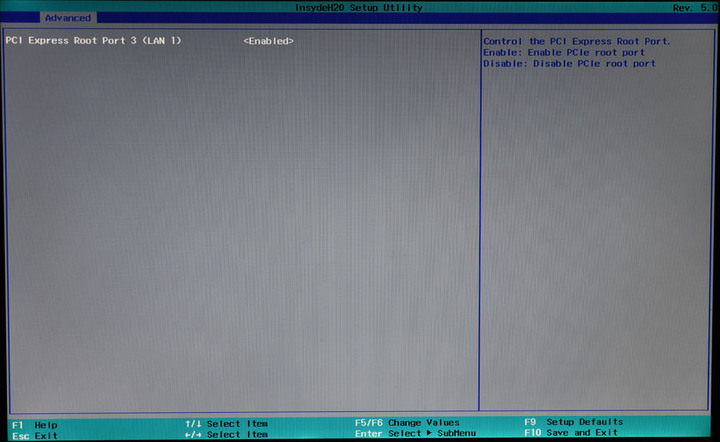The height and width of the screenshot is (442, 720).
Task: Click 'Control the PCI Express Root Port.' help line
Action: 577,41
